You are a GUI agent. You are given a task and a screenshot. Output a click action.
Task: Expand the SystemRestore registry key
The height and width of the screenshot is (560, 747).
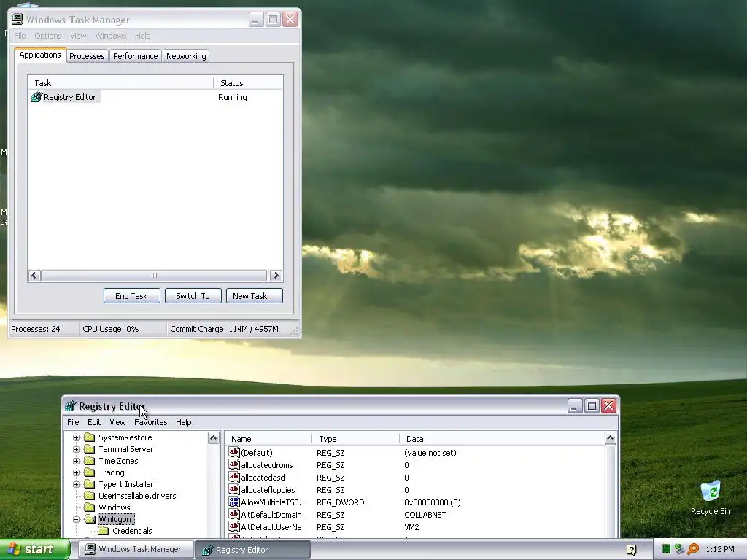76,437
